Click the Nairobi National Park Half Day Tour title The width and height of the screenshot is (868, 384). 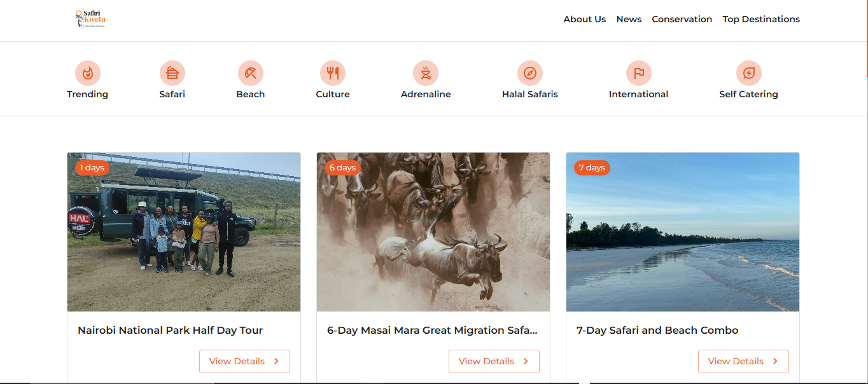tap(171, 331)
